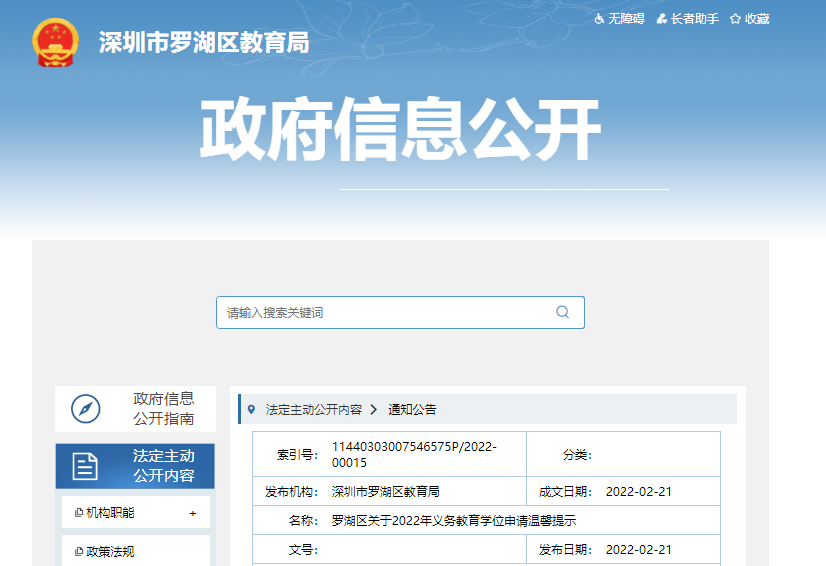
Task: Click the compass icon for 政府信息公开指南
Action: click(86, 409)
